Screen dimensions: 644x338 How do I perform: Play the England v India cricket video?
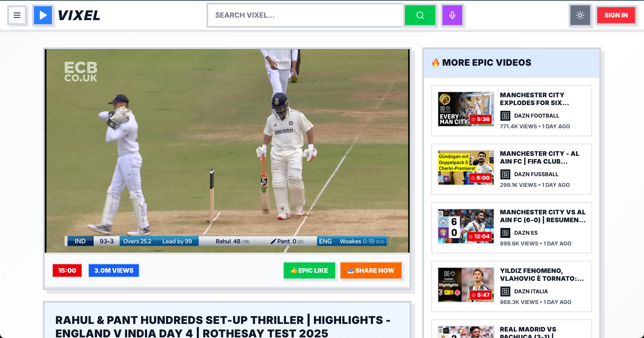(x=227, y=151)
